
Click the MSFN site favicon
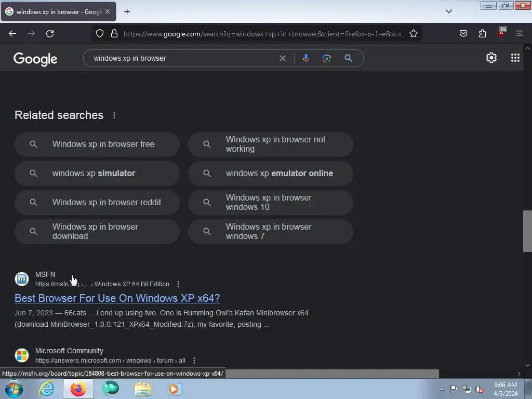[22, 279]
